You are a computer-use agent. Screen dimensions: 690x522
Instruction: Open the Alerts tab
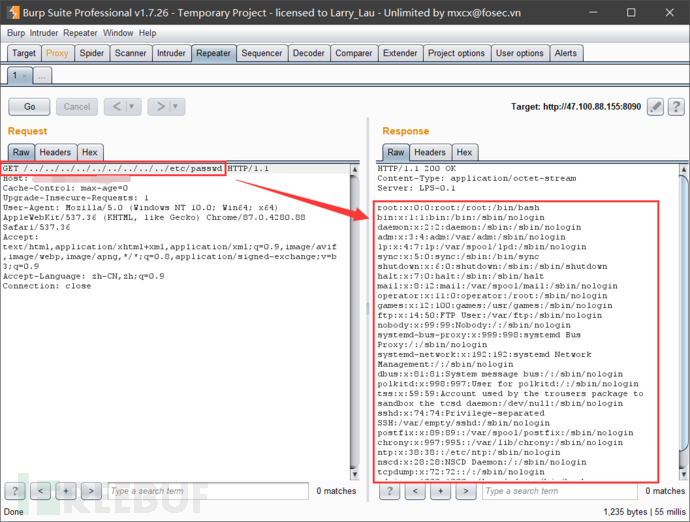(565, 53)
